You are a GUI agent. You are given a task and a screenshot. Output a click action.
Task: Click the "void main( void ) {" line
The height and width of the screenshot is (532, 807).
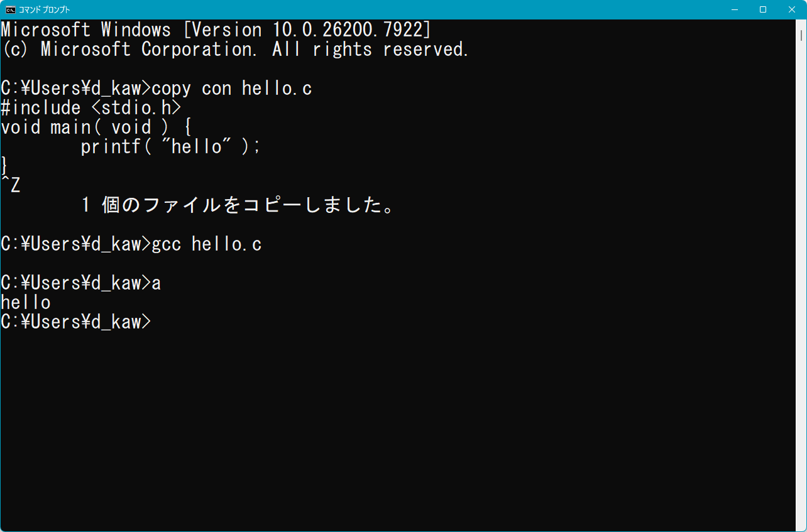[x=96, y=128]
